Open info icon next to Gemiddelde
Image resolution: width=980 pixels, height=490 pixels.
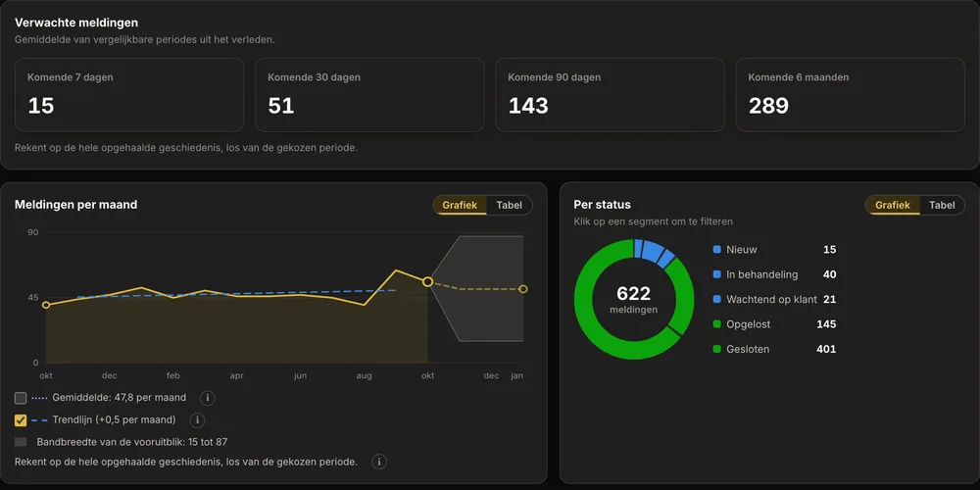(x=208, y=398)
